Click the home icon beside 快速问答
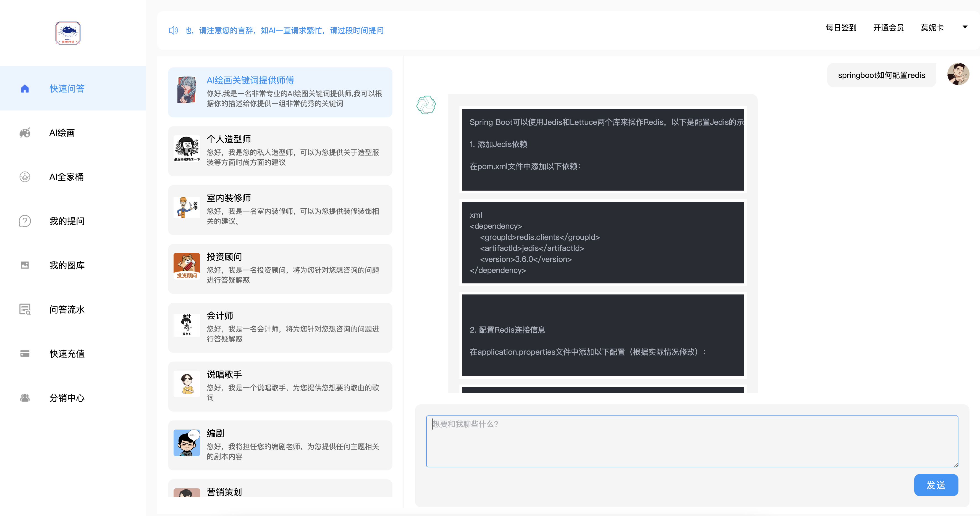The height and width of the screenshot is (516, 980). coord(25,89)
